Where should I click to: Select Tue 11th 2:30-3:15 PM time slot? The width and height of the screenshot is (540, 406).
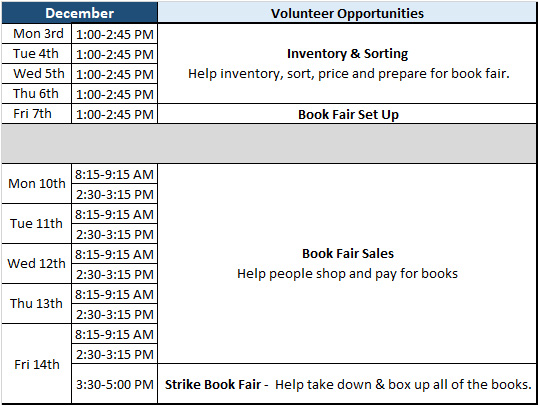[115, 234]
